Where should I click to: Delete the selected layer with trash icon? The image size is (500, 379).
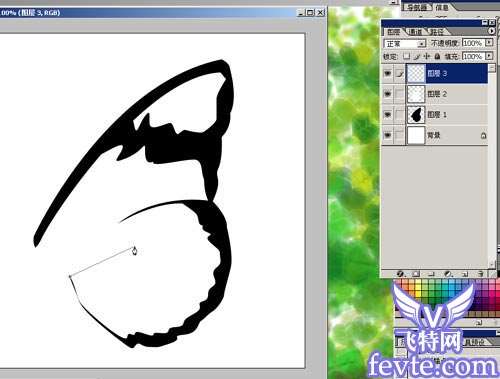[480, 274]
